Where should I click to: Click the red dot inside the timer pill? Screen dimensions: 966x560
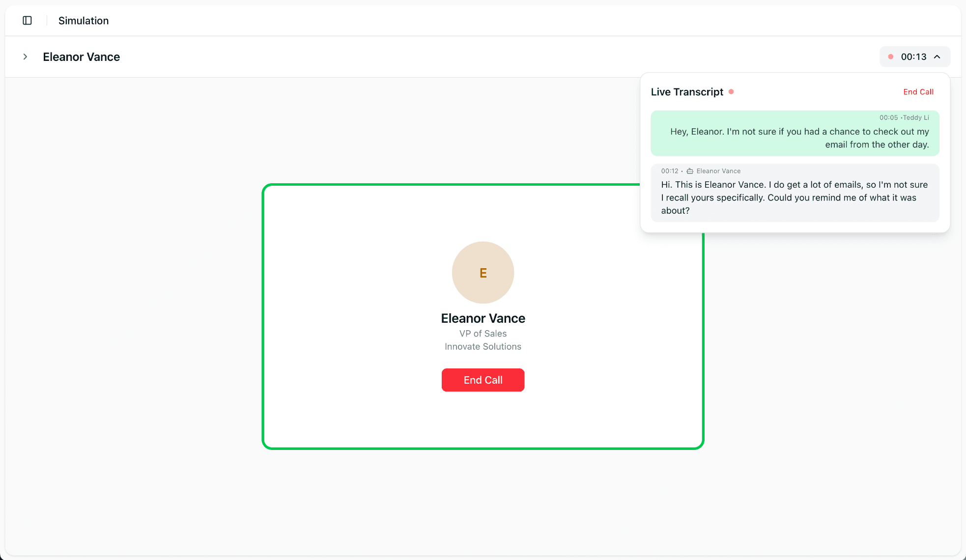pyautogui.click(x=891, y=56)
